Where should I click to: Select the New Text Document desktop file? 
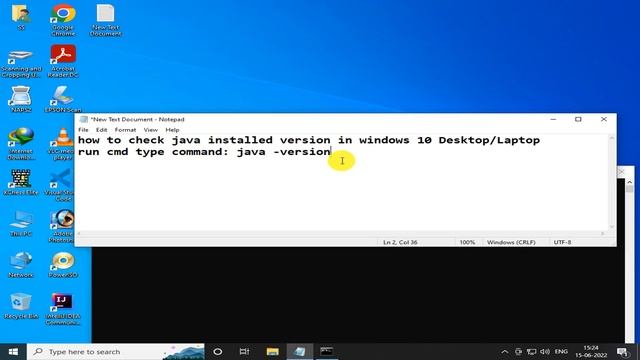click(x=105, y=20)
